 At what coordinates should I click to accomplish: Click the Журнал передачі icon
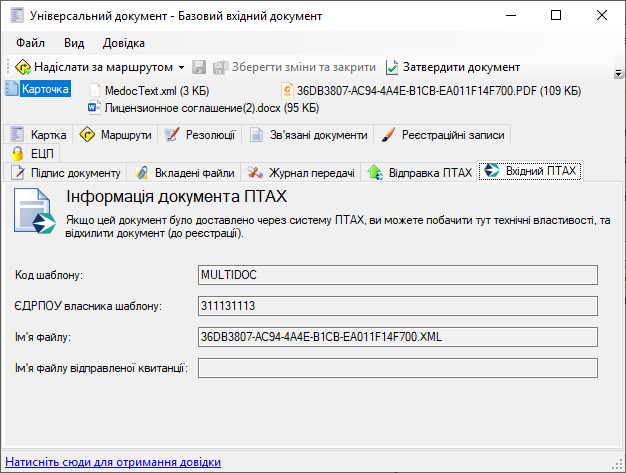(x=255, y=172)
